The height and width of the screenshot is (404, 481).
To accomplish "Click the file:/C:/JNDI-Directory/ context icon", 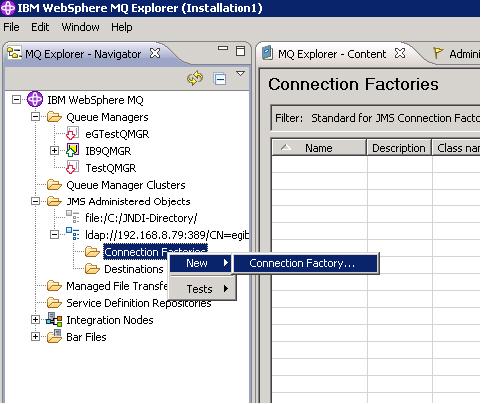I will click(x=73, y=217).
